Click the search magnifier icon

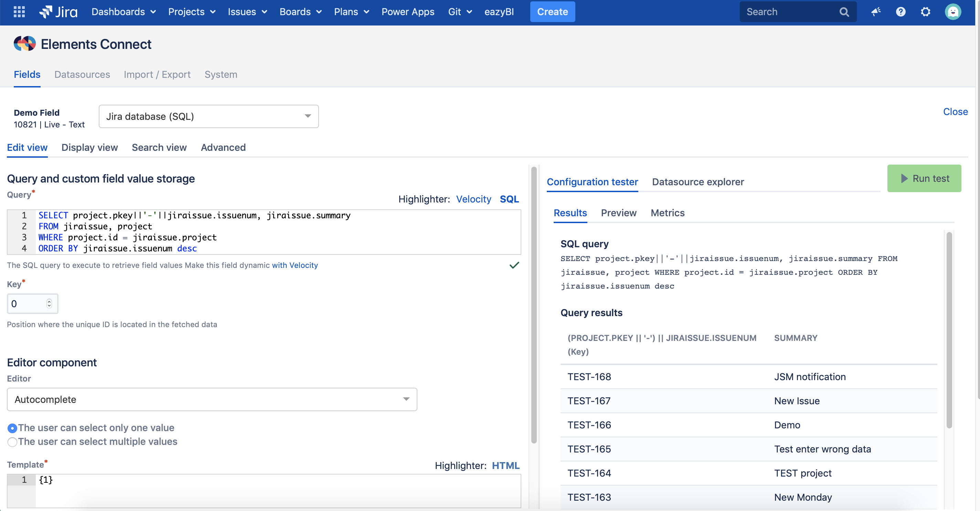844,12
